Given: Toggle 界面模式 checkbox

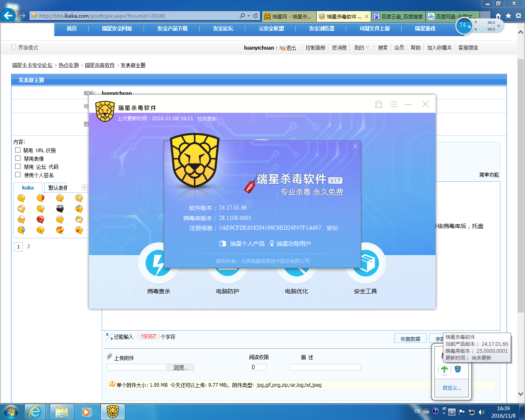Looking at the screenshot, I should tap(14, 48).
